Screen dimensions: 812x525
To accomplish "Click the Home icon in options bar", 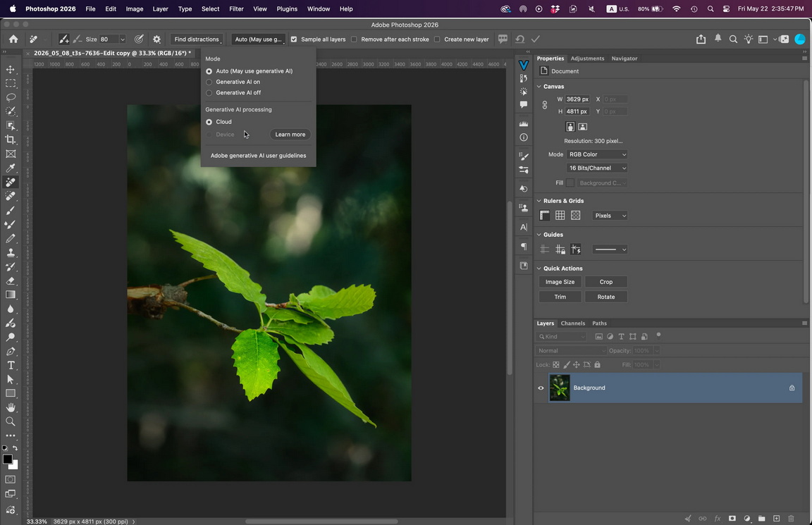I will [13, 39].
